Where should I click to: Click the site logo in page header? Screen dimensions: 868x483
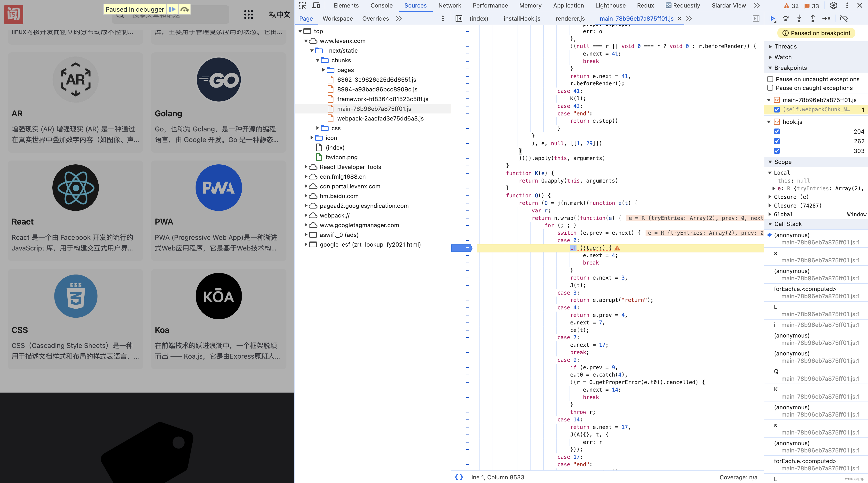coord(14,15)
